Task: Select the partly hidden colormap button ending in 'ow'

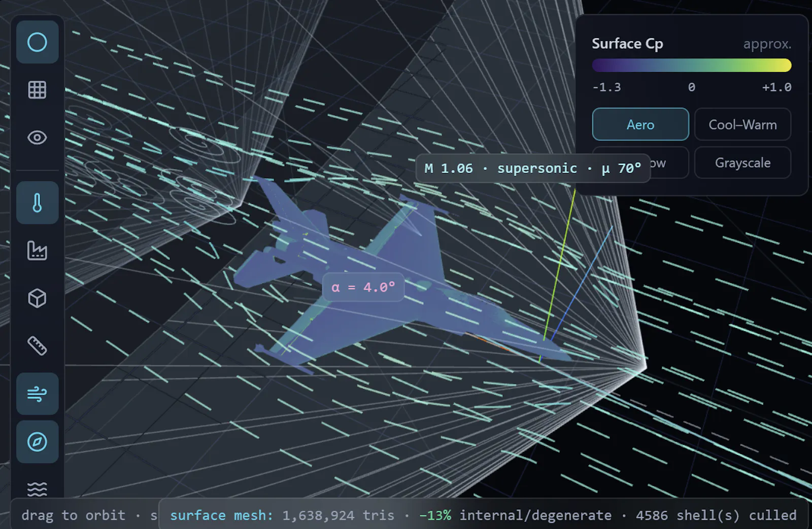Action: click(669, 163)
